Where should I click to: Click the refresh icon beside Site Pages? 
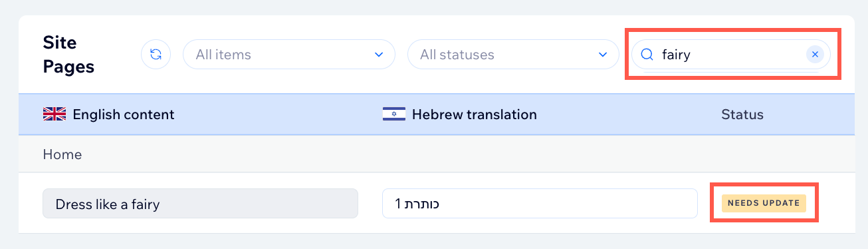(156, 55)
